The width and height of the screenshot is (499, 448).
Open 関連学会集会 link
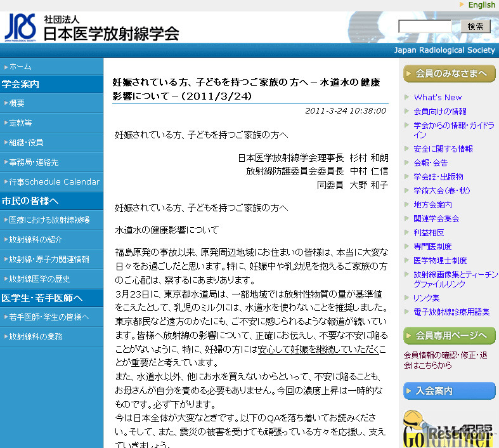point(436,219)
